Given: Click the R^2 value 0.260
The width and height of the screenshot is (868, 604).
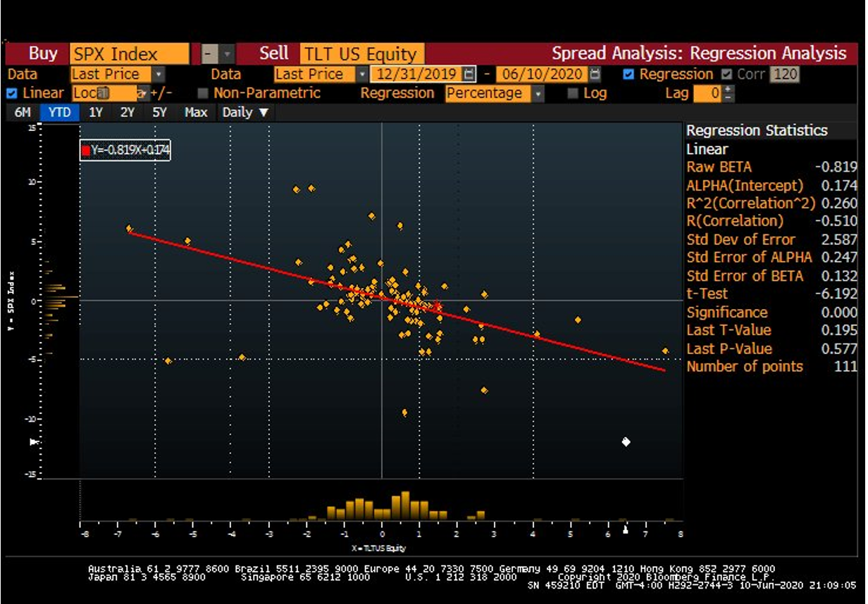Looking at the screenshot, I should [840, 203].
